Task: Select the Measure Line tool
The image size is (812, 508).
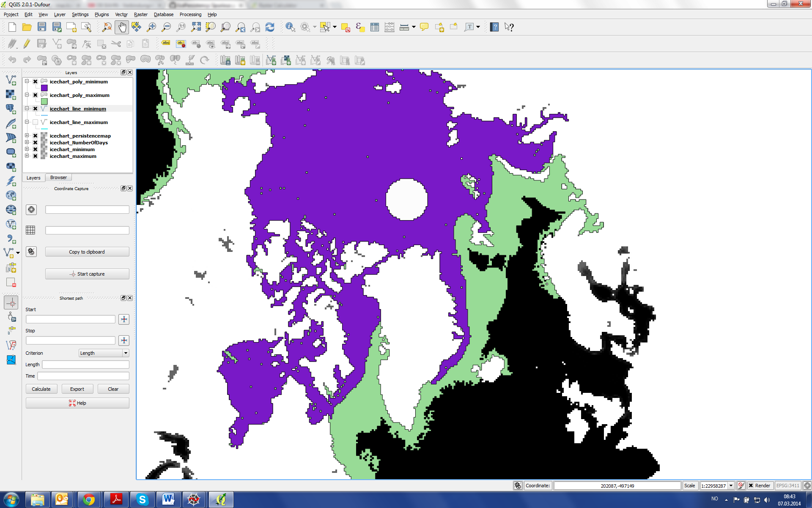Action: [x=404, y=27]
